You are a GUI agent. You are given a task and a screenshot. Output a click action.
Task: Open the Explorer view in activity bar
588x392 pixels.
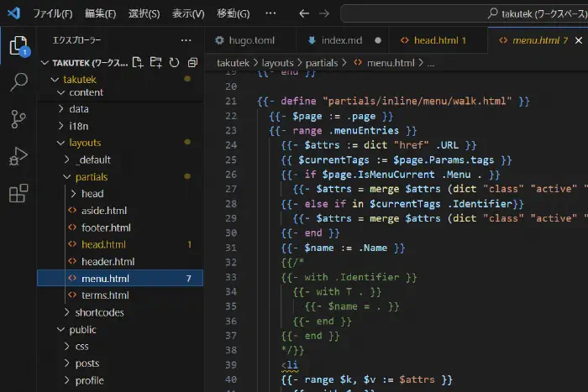click(x=18, y=46)
